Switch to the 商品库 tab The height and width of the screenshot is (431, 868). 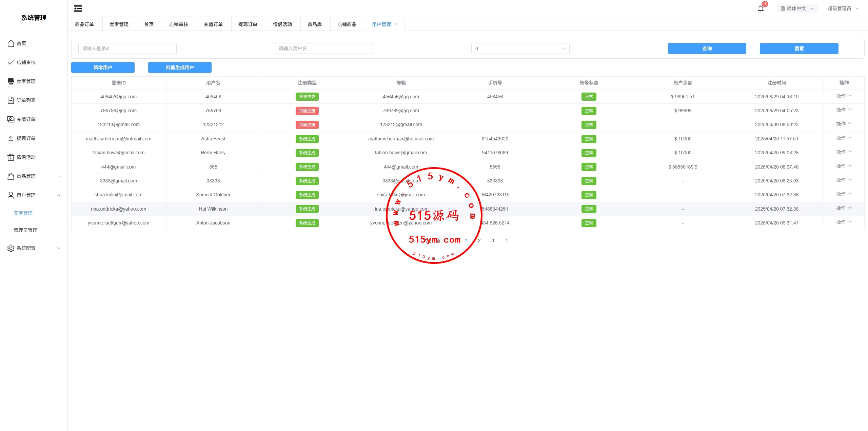[x=314, y=24]
